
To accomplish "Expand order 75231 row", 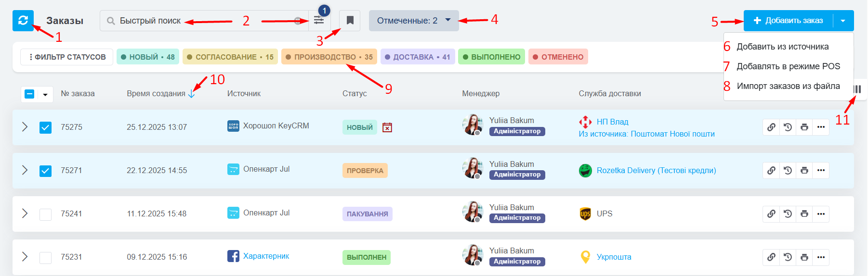I will [25, 256].
